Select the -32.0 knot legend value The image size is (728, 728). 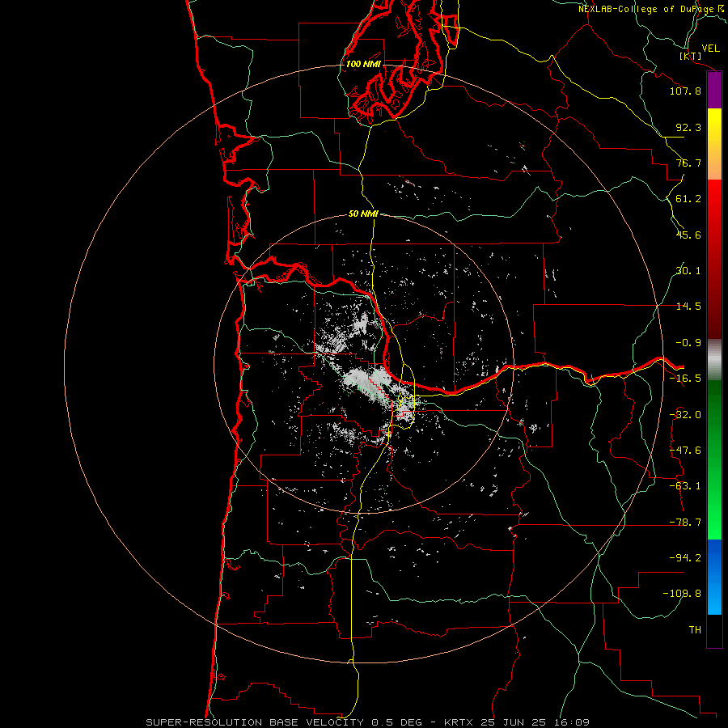[x=685, y=415]
